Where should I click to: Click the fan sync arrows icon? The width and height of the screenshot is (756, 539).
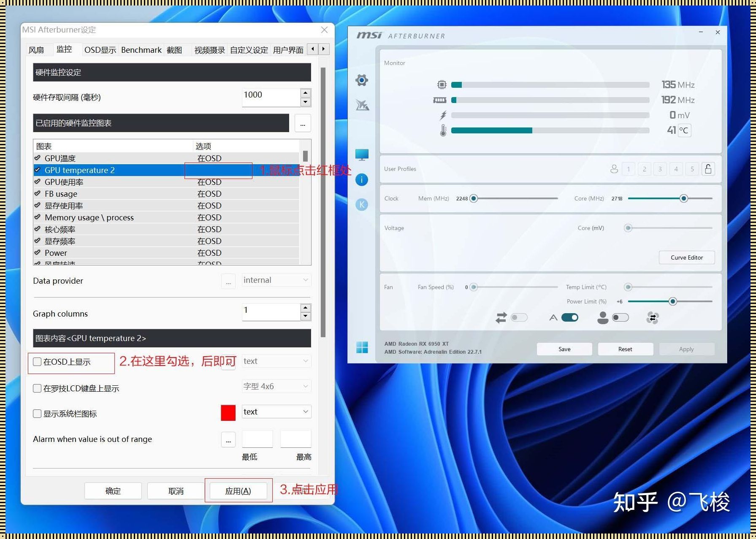[x=501, y=317]
